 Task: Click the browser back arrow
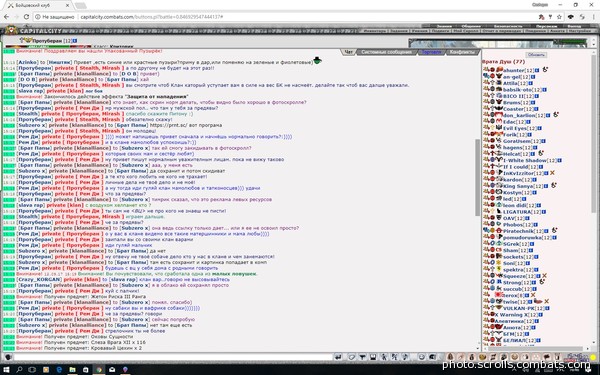pyautogui.click(x=6, y=17)
